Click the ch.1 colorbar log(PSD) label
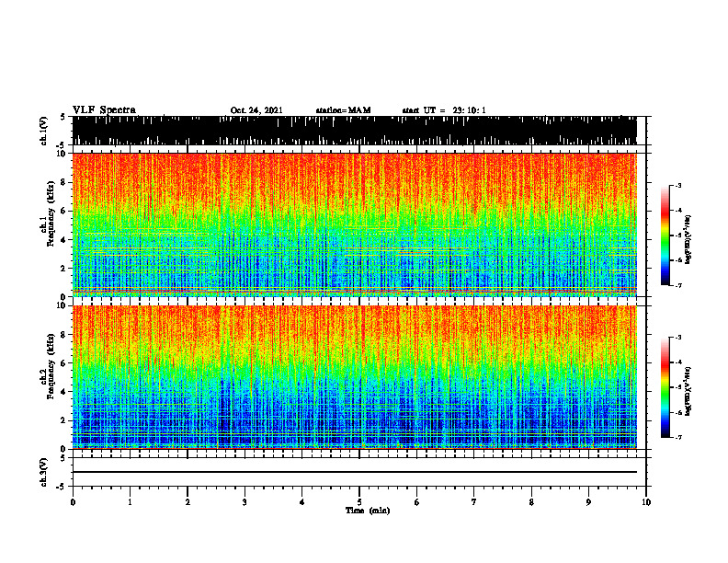Screen dimensions: 728x563 tap(688, 240)
